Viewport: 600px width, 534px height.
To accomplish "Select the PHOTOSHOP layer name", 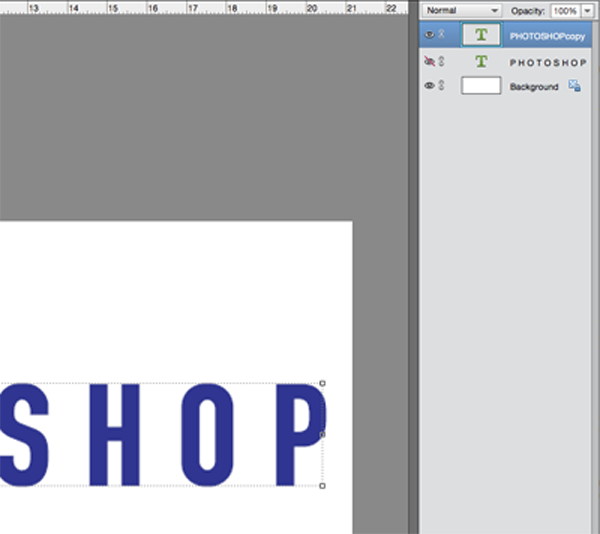I will 548,63.
